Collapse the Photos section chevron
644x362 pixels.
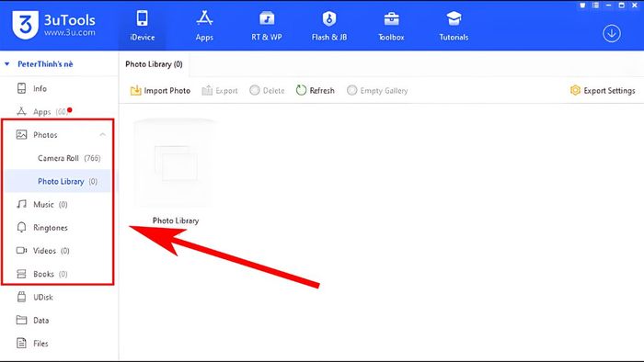tap(103, 134)
